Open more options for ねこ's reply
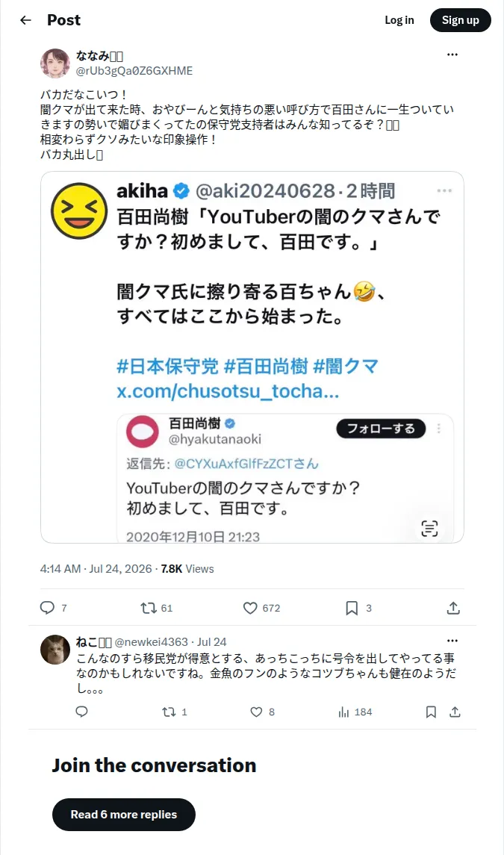Image resolution: width=504 pixels, height=855 pixels. [x=452, y=641]
